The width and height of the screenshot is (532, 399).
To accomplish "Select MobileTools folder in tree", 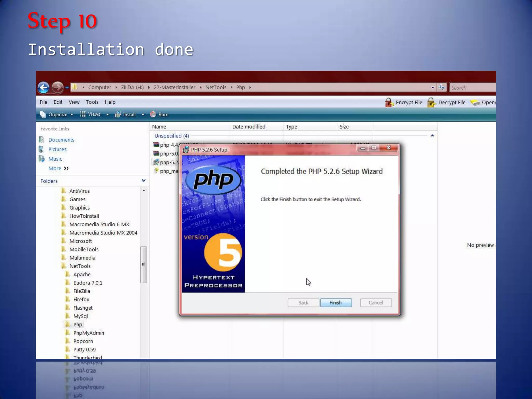I will click(84, 249).
